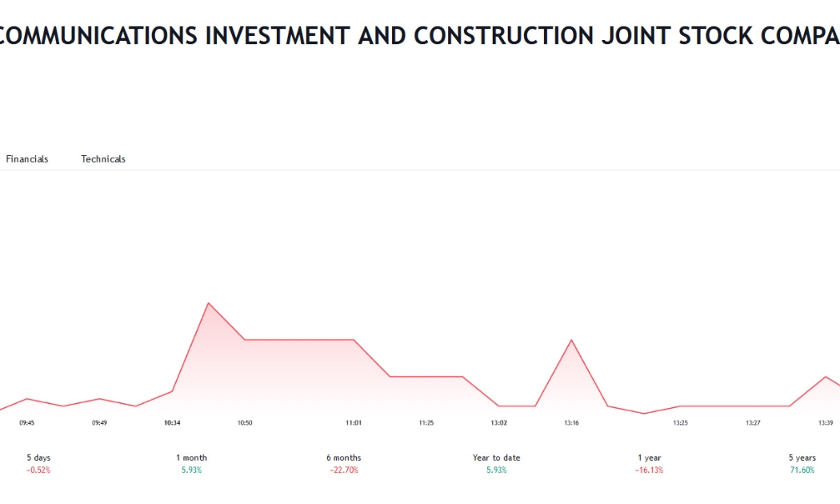The width and height of the screenshot is (840, 504).
Task: Click the 11:25 time axis label
Action: [426, 422]
